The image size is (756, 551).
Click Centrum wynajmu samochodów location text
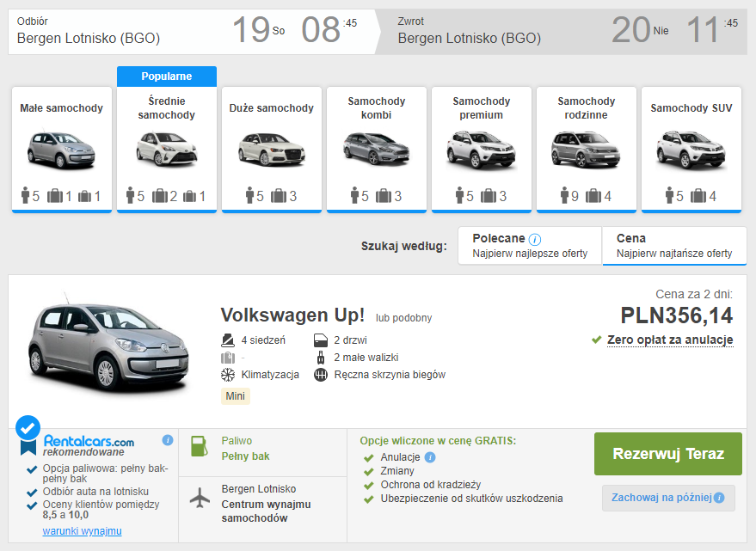[x=266, y=511]
